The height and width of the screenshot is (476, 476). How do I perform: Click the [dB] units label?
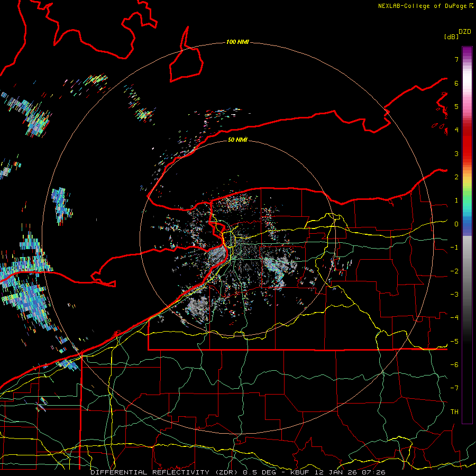click(x=451, y=37)
